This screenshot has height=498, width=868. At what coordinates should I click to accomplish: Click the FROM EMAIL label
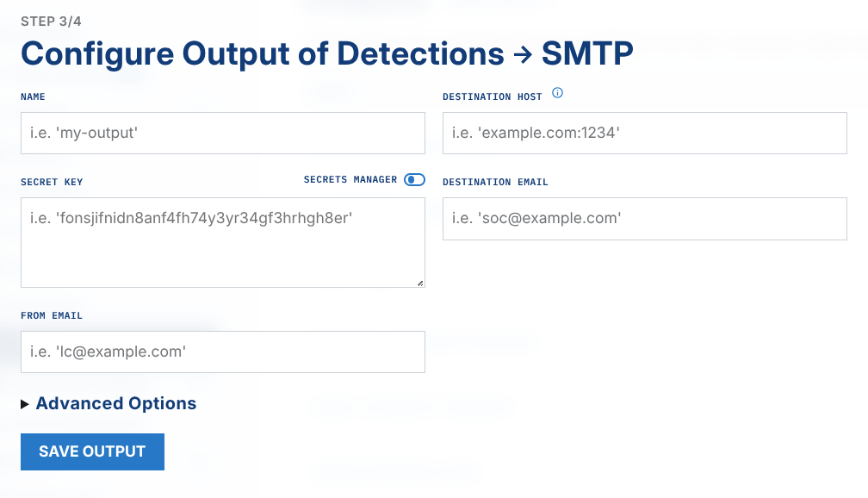52,316
